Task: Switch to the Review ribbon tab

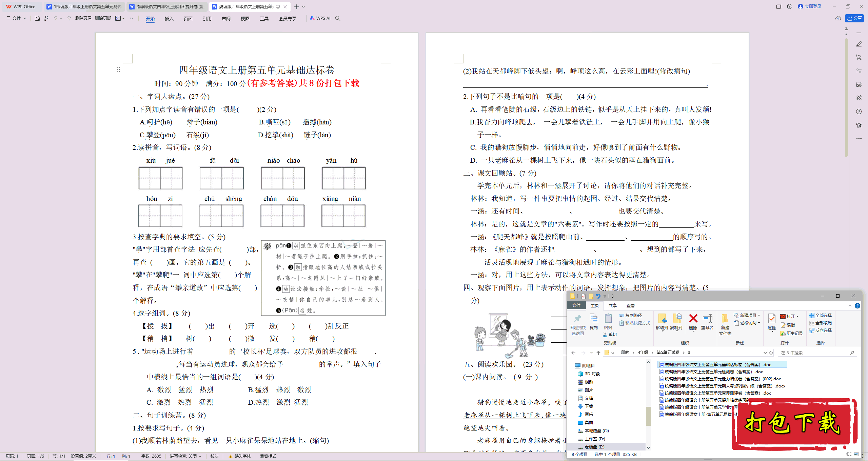Action: coord(226,19)
